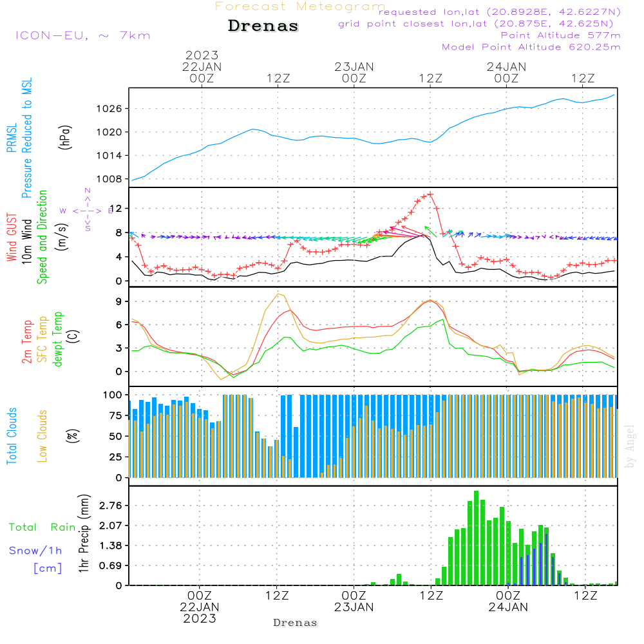This screenshot has height=644, width=644.
Task: Click the 'Model Point Altitude 620.25m' line
Action: [x=531, y=47]
